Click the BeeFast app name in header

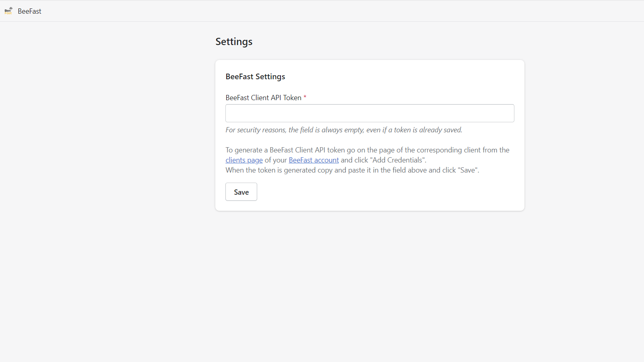[29, 11]
